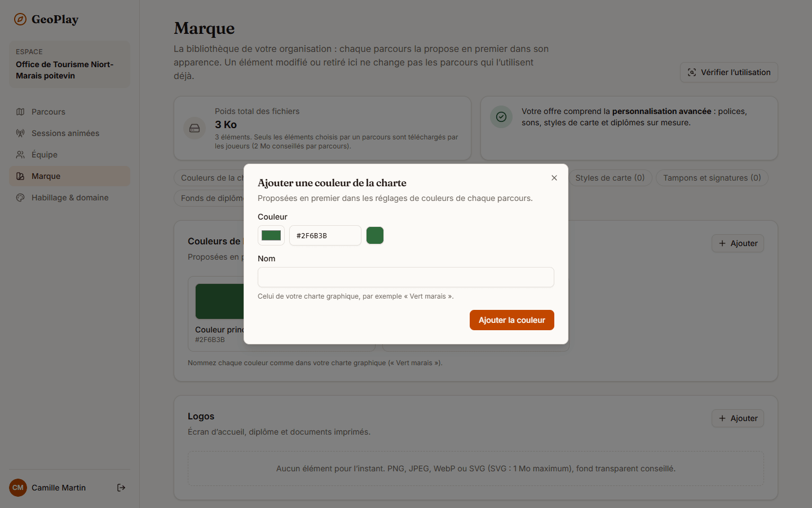Confirm with Ajouter la couleur button

tap(512, 320)
